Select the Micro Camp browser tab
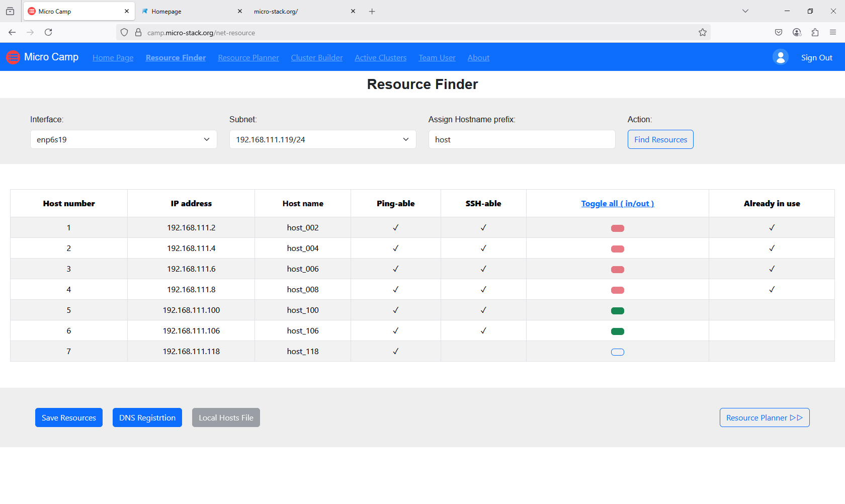This screenshot has height=504, width=845. pyautogui.click(x=78, y=11)
